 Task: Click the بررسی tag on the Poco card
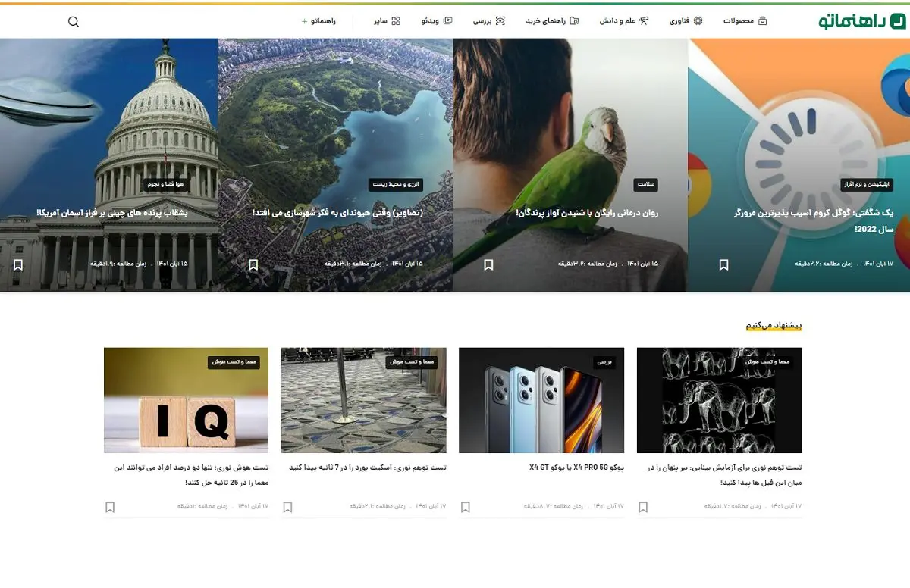(x=604, y=362)
